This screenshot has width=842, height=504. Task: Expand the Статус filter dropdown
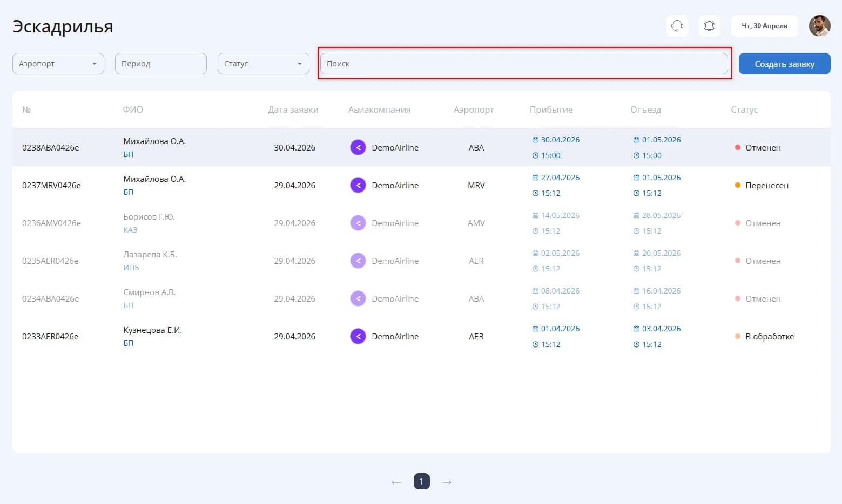[264, 64]
